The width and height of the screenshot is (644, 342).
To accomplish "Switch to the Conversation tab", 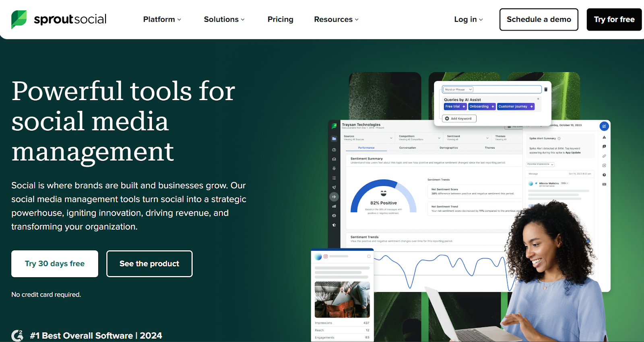I will 407,148.
